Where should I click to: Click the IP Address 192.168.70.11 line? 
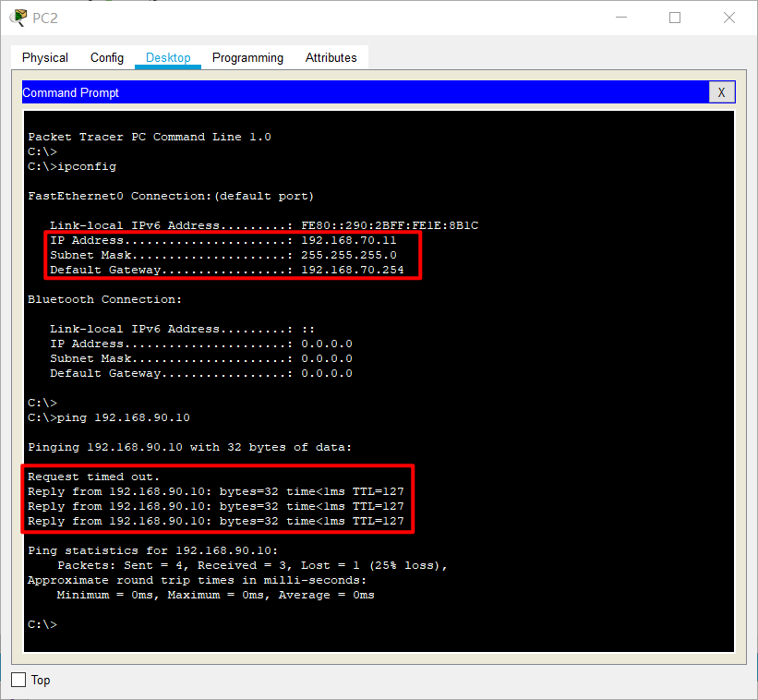[x=223, y=240]
